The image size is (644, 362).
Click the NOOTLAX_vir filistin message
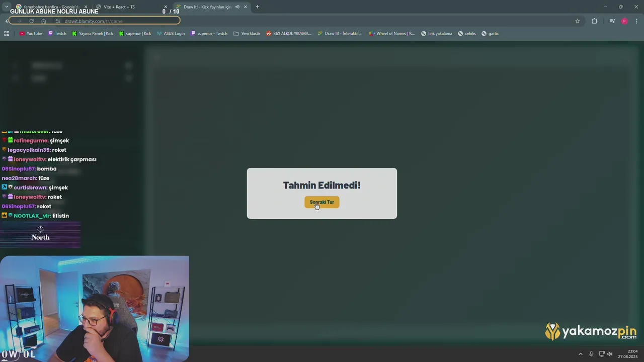click(x=36, y=216)
